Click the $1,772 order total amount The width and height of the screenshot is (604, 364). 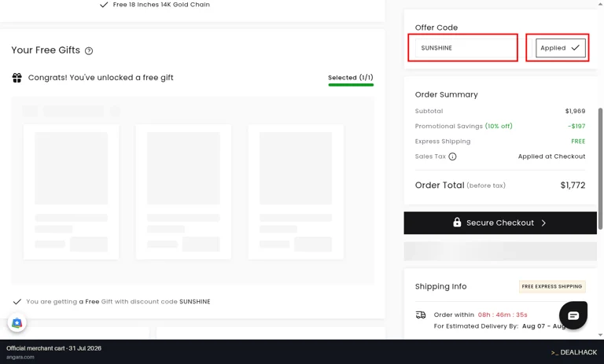point(573,186)
